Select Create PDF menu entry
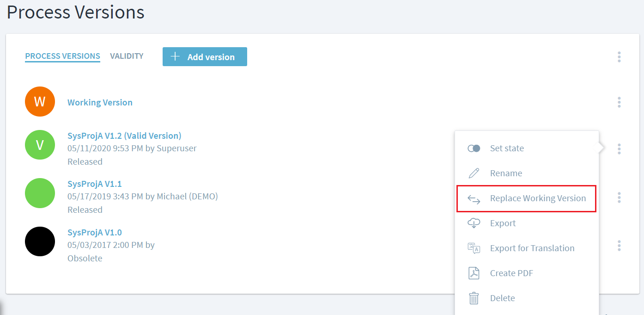The width and height of the screenshot is (644, 315). click(511, 273)
